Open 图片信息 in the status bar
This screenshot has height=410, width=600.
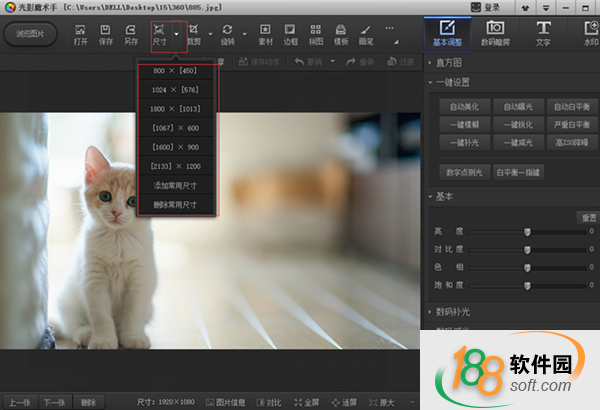pyautogui.click(x=225, y=402)
